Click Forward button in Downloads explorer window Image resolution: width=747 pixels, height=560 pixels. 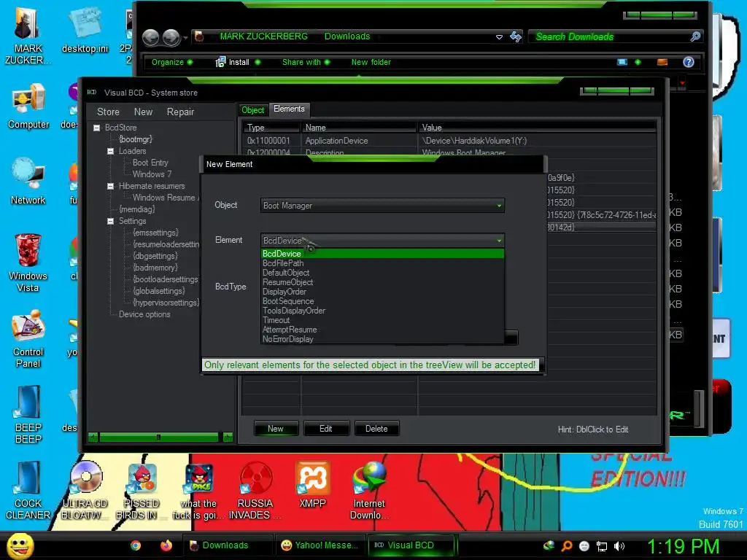[x=171, y=37]
